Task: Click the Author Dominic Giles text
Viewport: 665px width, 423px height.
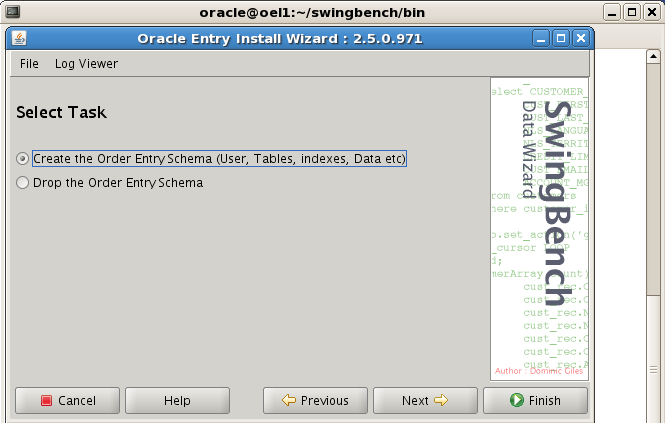Action: coord(539,371)
